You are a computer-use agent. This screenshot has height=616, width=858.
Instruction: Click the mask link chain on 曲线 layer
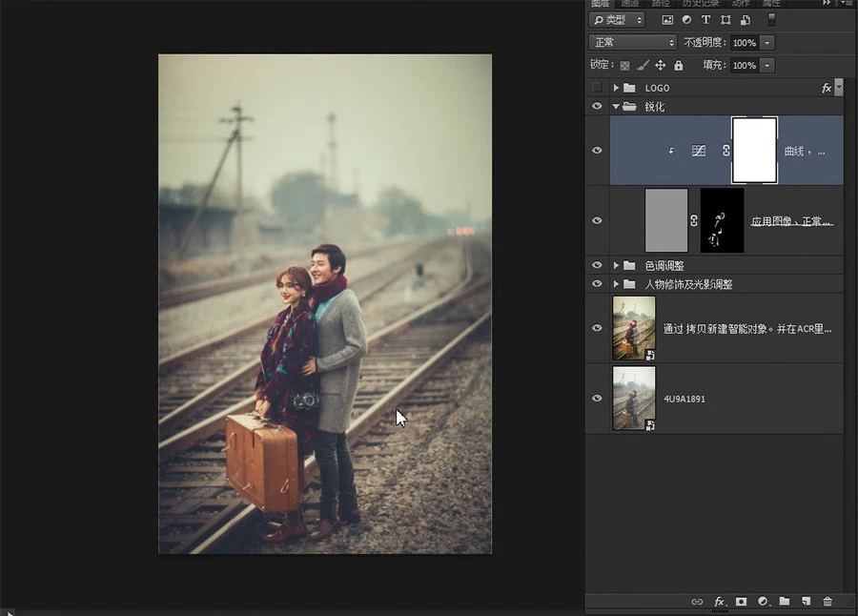tap(726, 151)
